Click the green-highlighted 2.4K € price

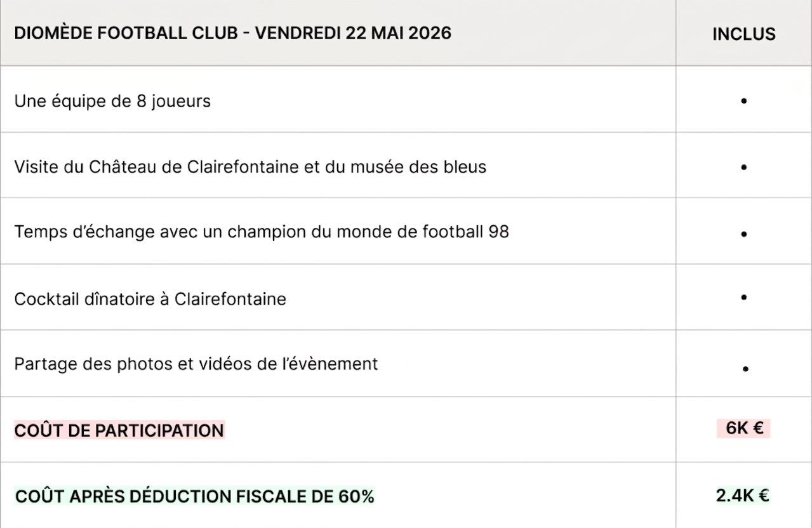[x=742, y=496]
